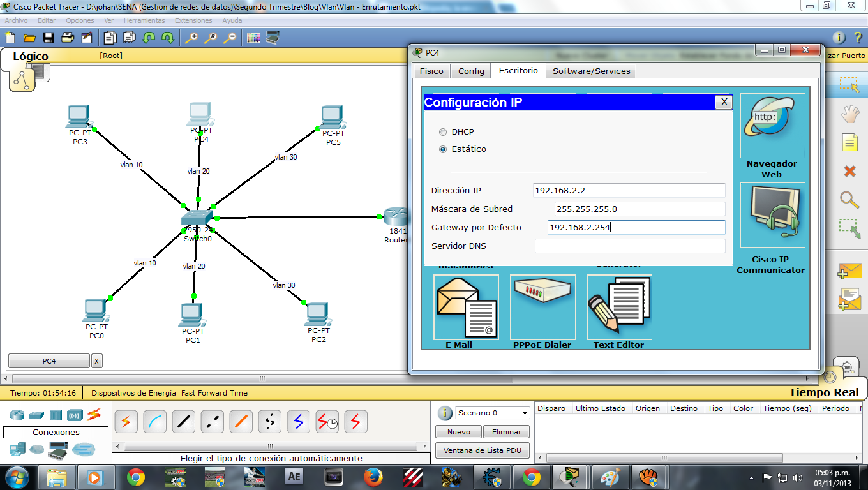Select the Inspect magnifier tool

point(849,200)
